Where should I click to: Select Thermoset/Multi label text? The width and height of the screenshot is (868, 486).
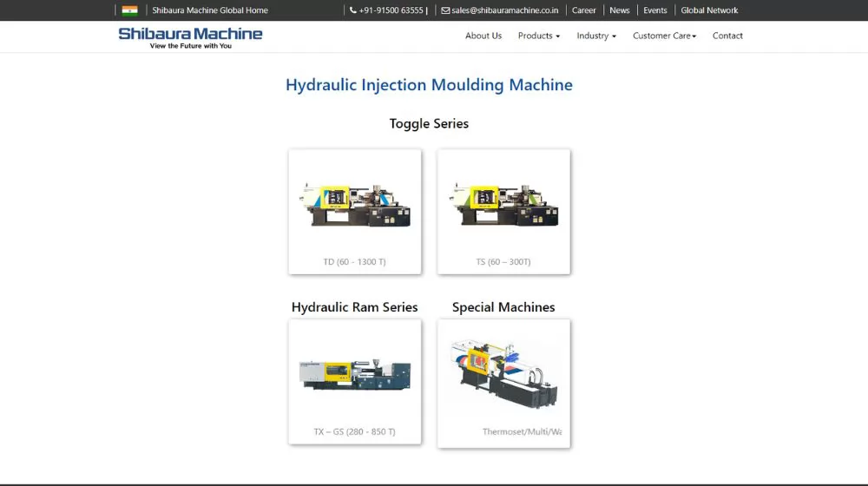[522, 431]
